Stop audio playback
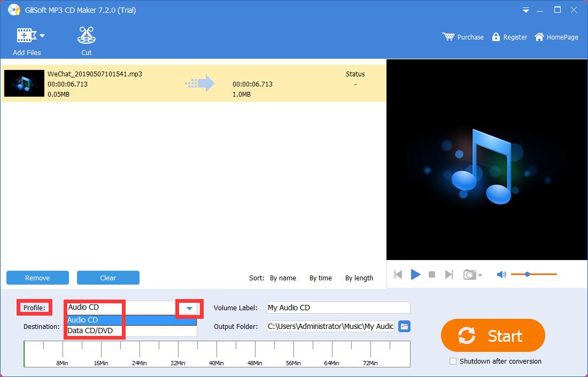Viewport: 588px width, 377px height. [x=432, y=274]
